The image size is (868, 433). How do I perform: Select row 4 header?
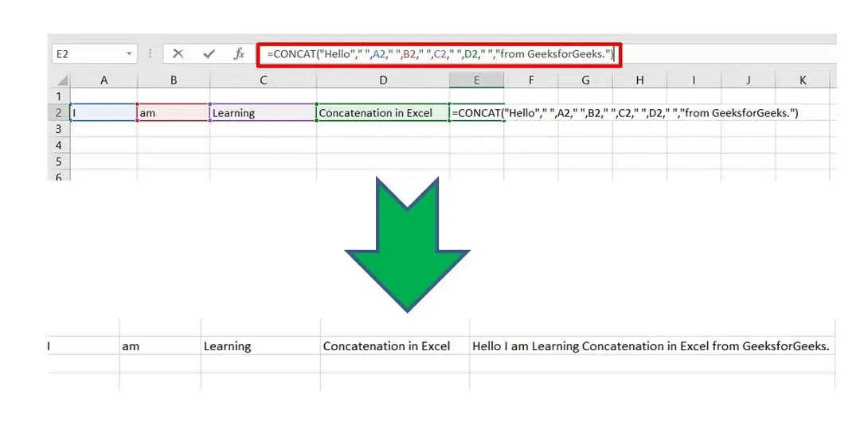point(59,146)
